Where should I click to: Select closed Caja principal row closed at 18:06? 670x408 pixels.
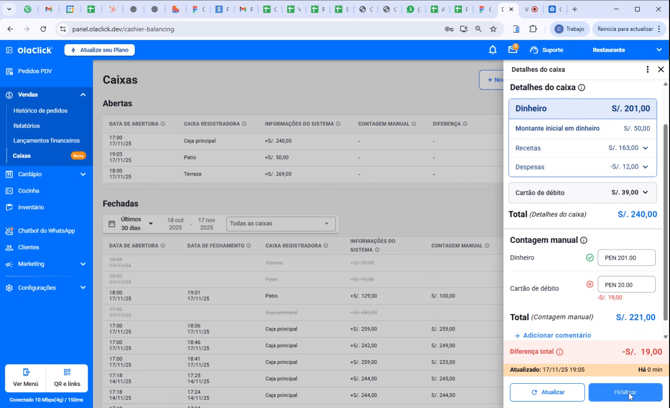point(303,329)
